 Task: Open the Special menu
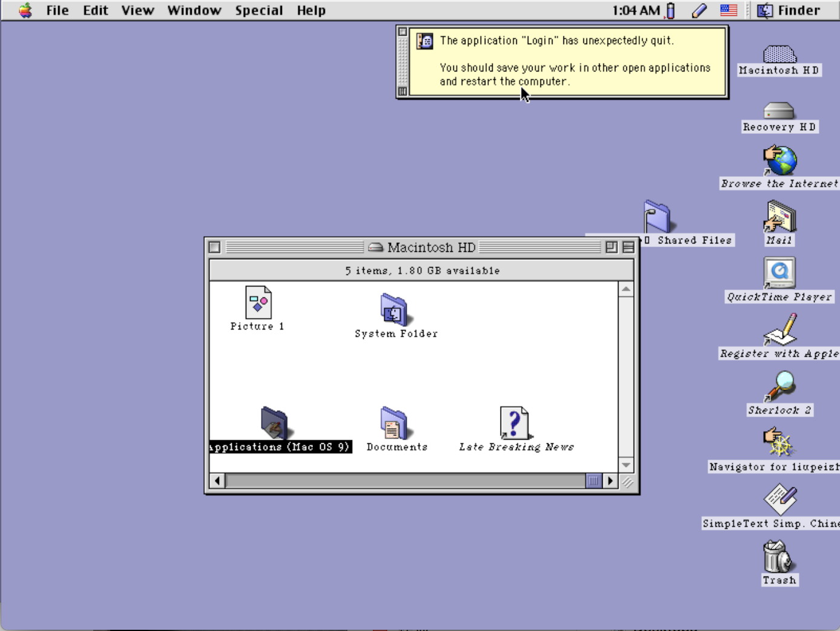259,10
